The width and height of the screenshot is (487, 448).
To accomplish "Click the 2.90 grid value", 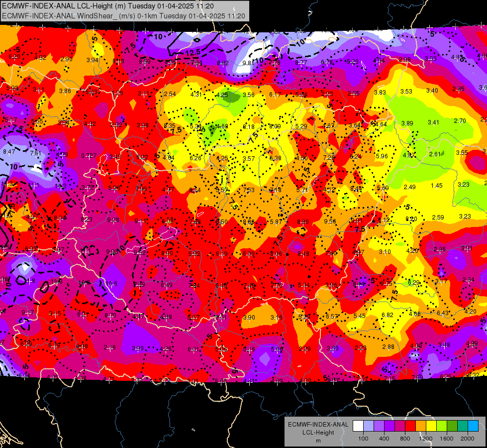I will click(x=67, y=59).
